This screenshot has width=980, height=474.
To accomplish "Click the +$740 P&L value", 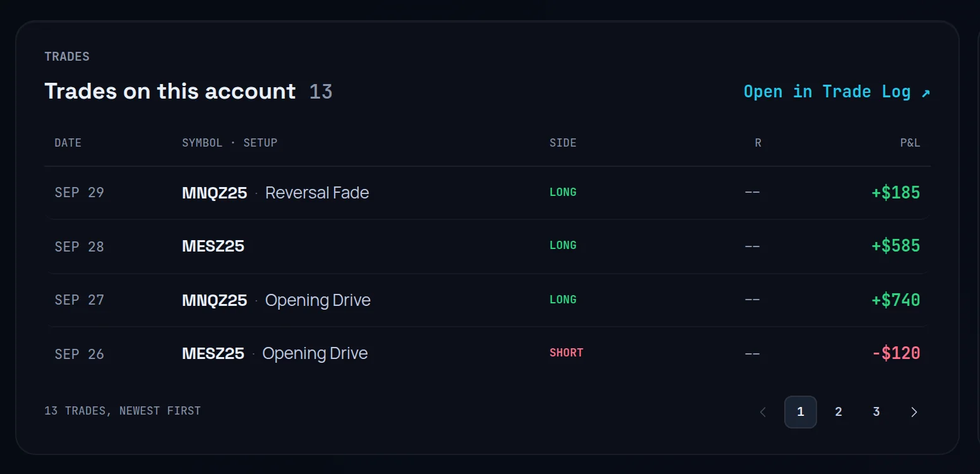I will coord(896,300).
